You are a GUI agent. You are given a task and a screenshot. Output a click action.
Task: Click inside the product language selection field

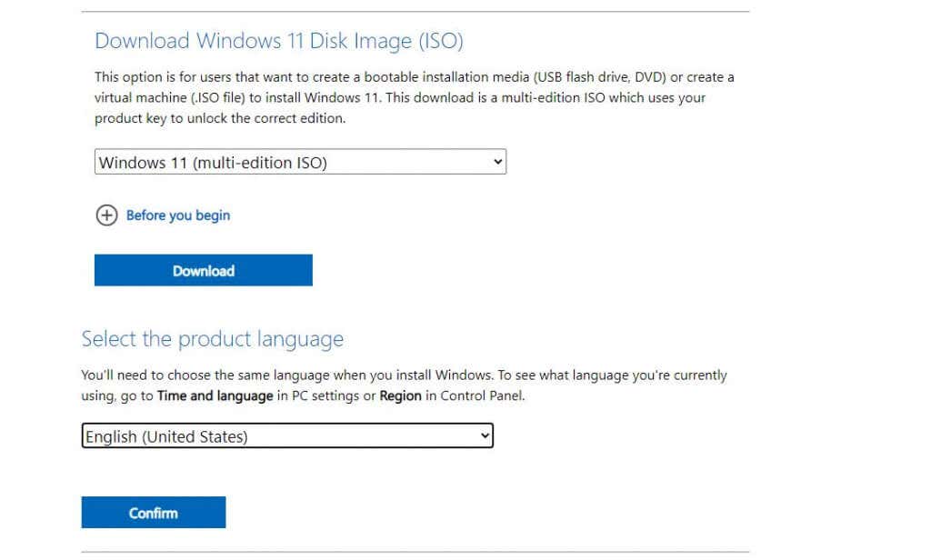click(x=273, y=435)
